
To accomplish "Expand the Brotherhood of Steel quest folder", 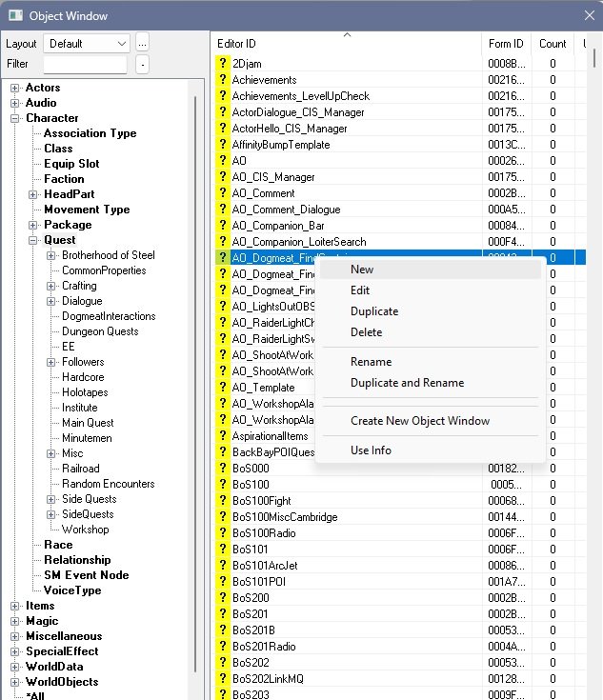I will 50,256.
